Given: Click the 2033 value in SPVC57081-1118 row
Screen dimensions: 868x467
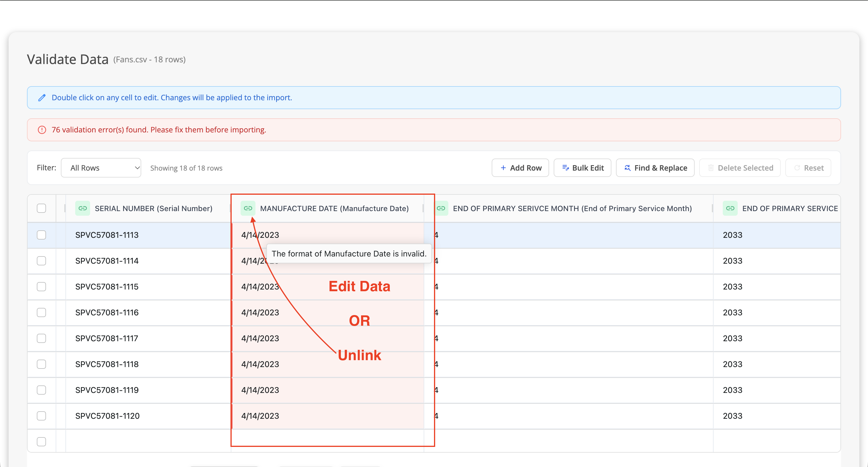Looking at the screenshot, I should click(x=732, y=364).
